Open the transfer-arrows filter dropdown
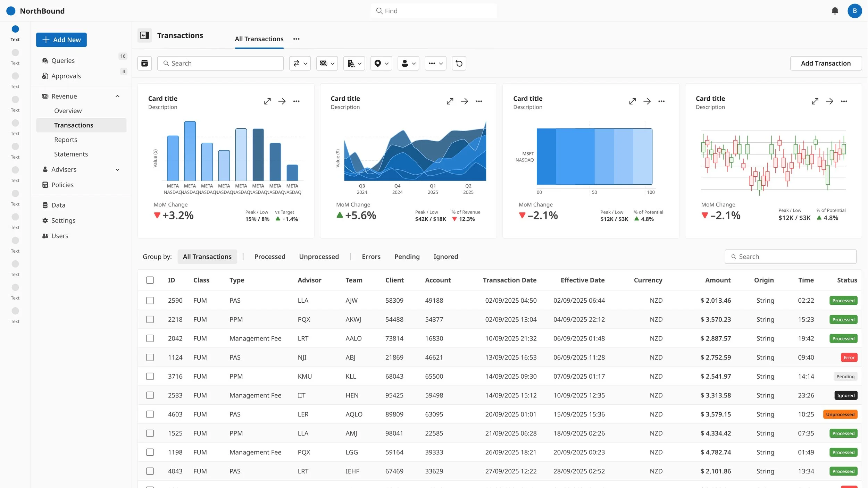 [x=300, y=63]
